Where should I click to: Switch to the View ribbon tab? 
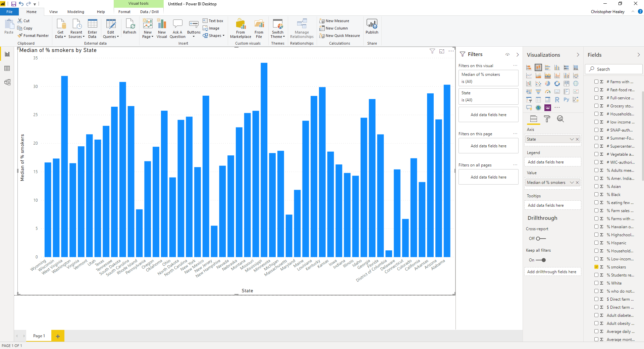tap(53, 12)
